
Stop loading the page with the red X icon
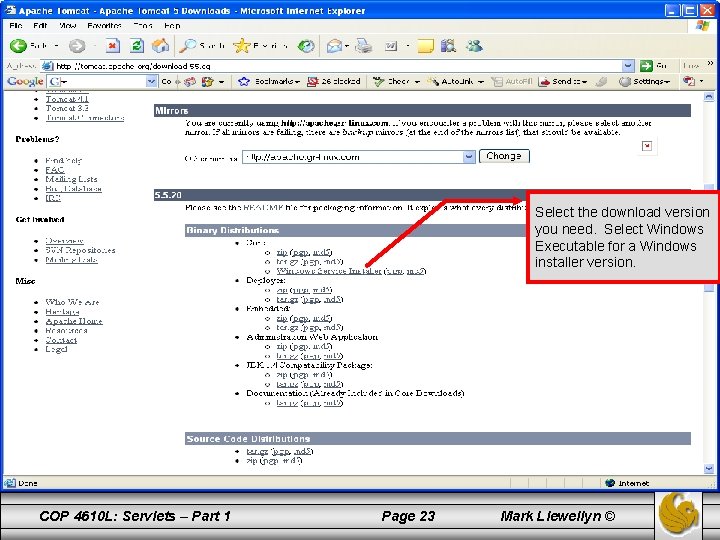click(x=113, y=45)
